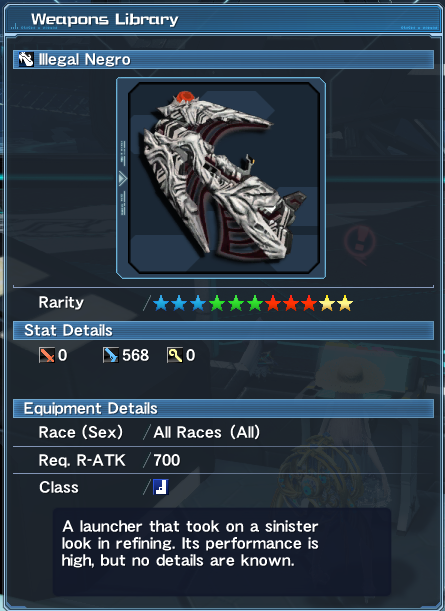Image resolution: width=445 pixels, height=611 pixels.
Task: Click the first green rarity star
Action: (x=217, y=303)
